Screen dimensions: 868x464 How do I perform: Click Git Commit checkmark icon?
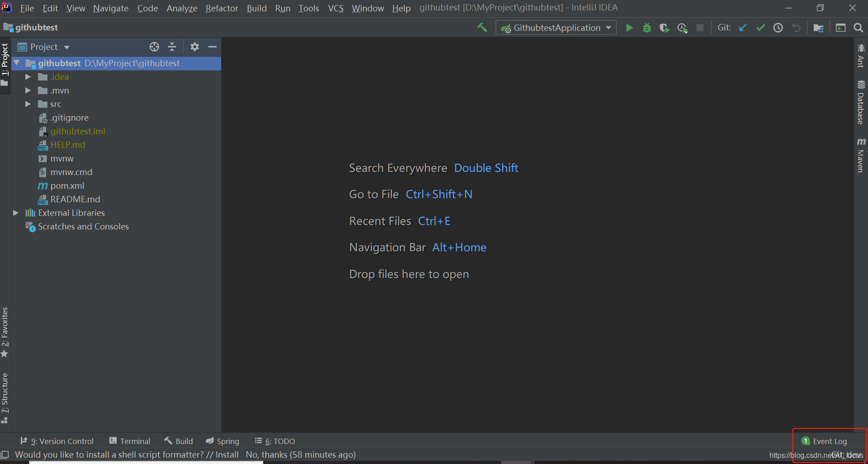coord(760,28)
